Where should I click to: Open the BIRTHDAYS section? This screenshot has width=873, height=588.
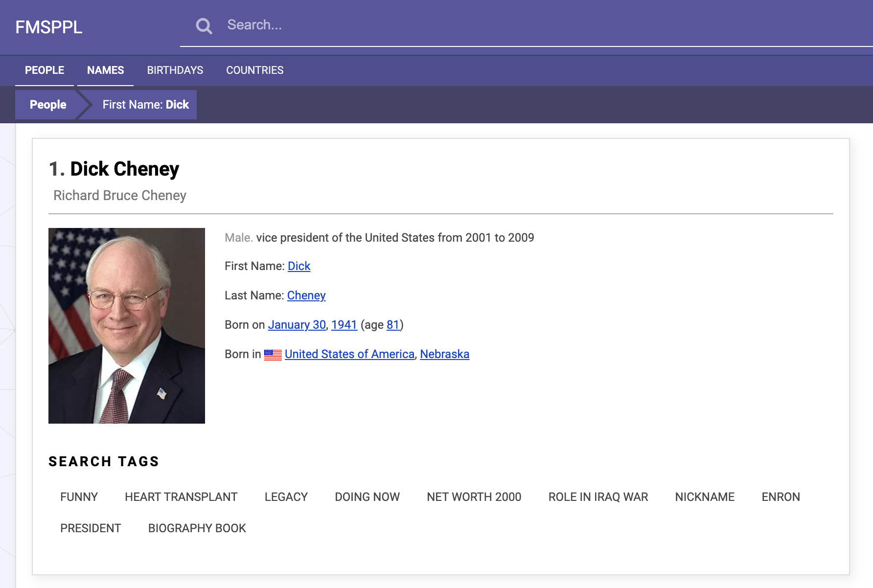tap(175, 70)
